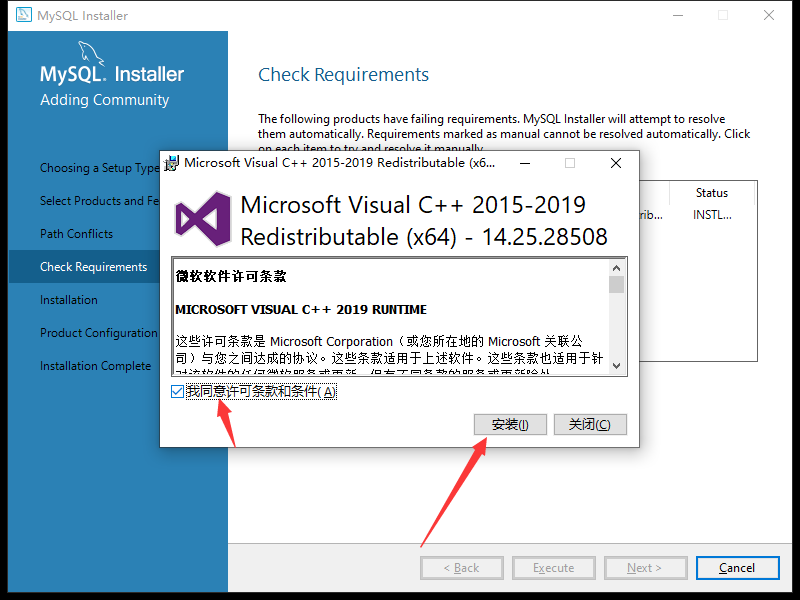This screenshot has height=600, width=800.
Task: Click the greyed Next button
Action: pos(645,568)
